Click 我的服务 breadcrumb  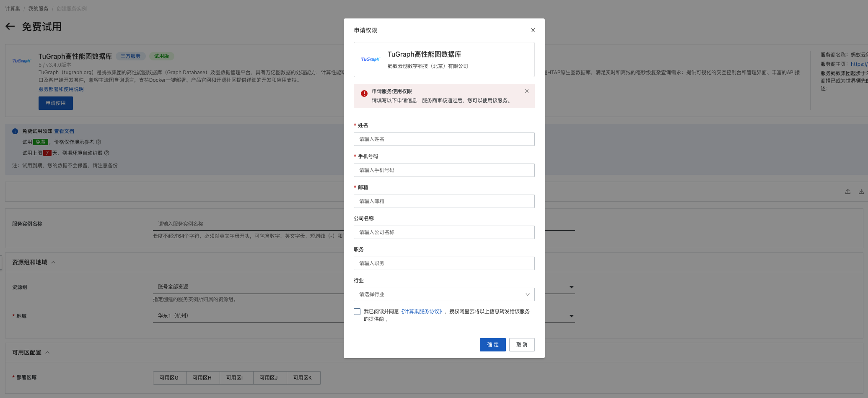[x=38, y=9]
